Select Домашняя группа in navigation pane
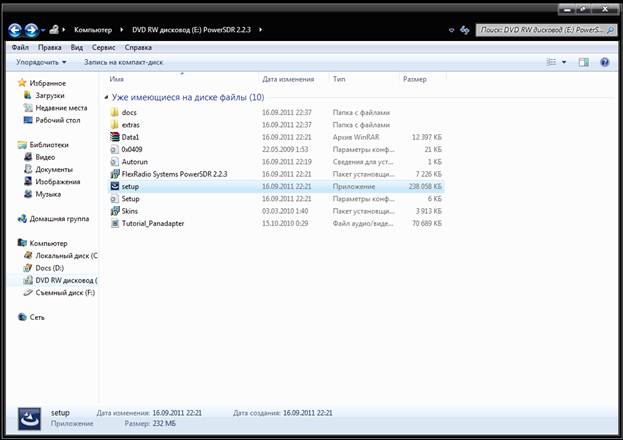This screenshot has height=440, width=623. pyautogui.click(x=54, y=219)
